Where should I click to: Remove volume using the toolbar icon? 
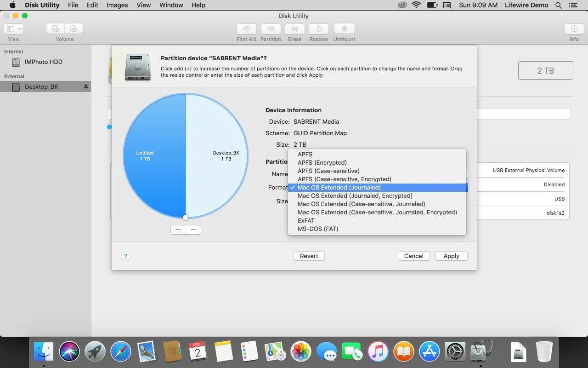[x=74, y=29]
